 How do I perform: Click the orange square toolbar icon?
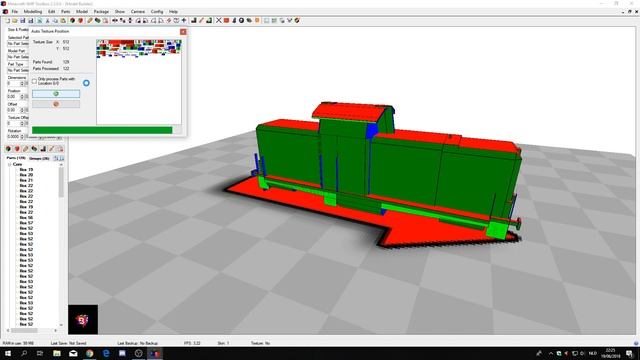pyautogui.click(x=257, y=20)
